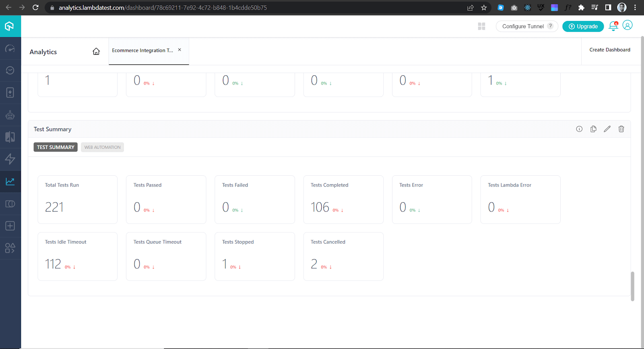Click the Analytics heading

[x=43, y=52]
